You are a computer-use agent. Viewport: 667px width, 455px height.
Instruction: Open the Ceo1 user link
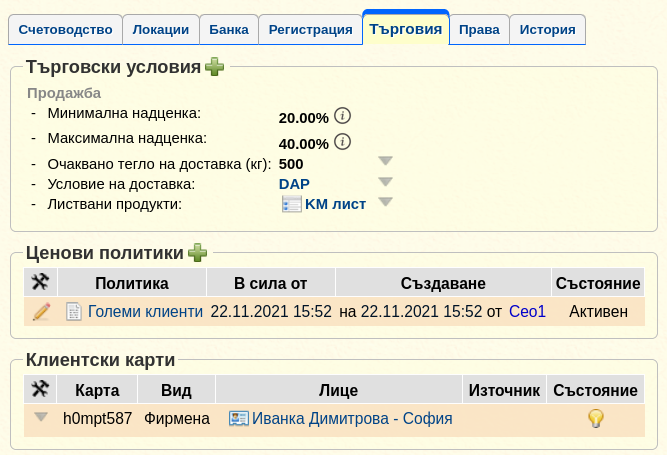[527, 312]
